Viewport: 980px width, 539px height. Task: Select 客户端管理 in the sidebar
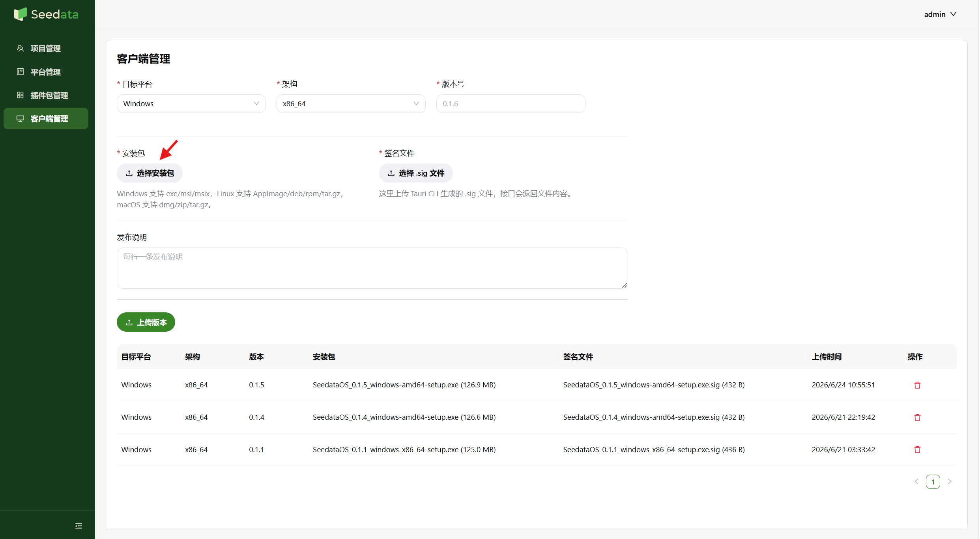click(46, 118)
